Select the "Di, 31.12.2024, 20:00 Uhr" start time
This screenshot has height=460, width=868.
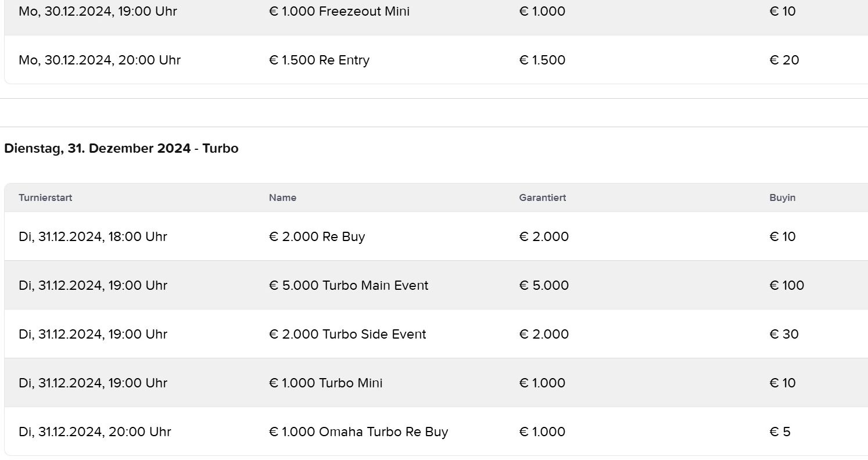coord(95,432)
